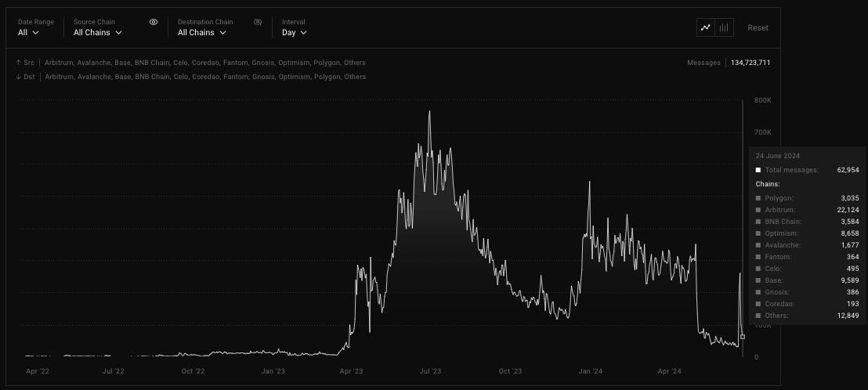Click the Polygon 3,035 tooltip row
This screenshot has width=868, height=390.
[x=807, y=198]
